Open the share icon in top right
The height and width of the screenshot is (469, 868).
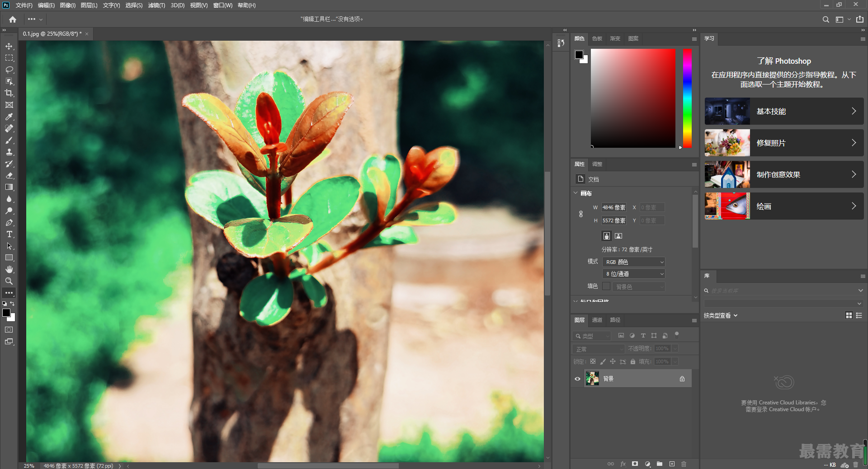(x=860, y=19)
